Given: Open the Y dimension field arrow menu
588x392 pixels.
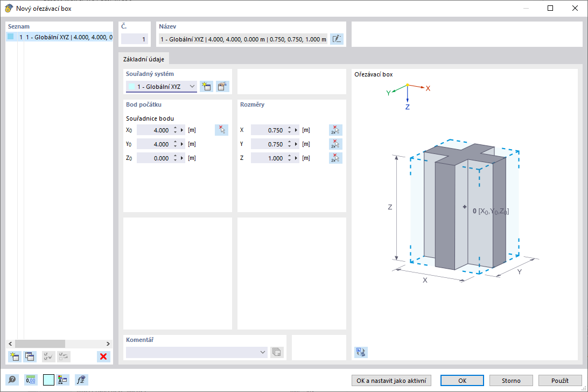Looking at the screenshot, I should pos(296,144).
